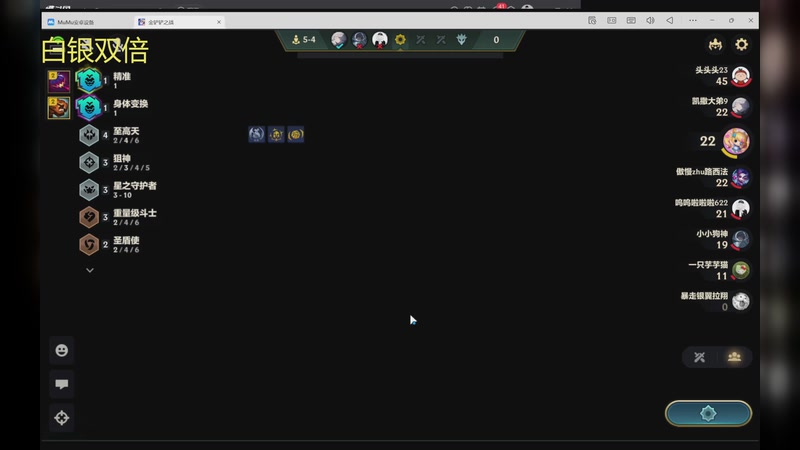
Task: Switch to players group view
Action: tap(734, 357)
